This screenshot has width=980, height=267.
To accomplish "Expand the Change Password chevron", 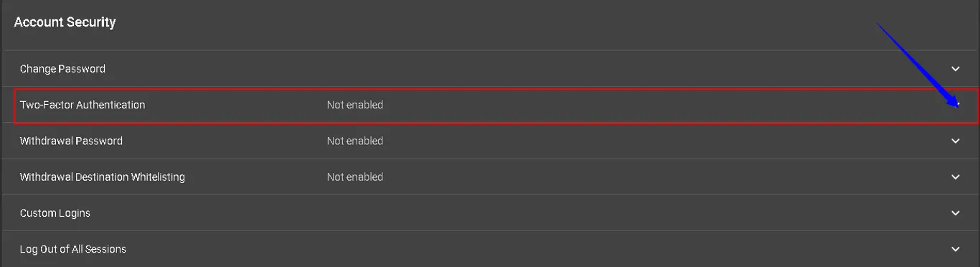I will point(956,69).
